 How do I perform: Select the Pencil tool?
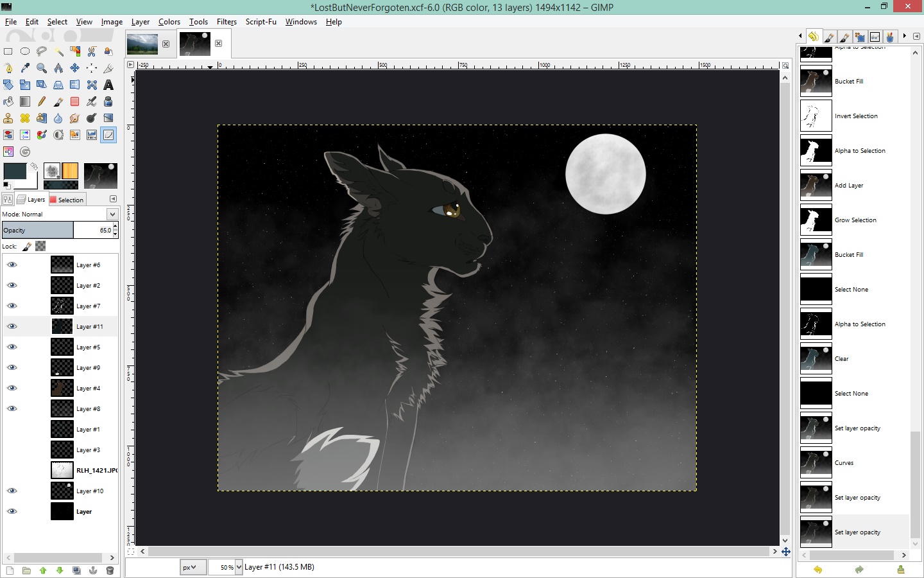[41, 101]
